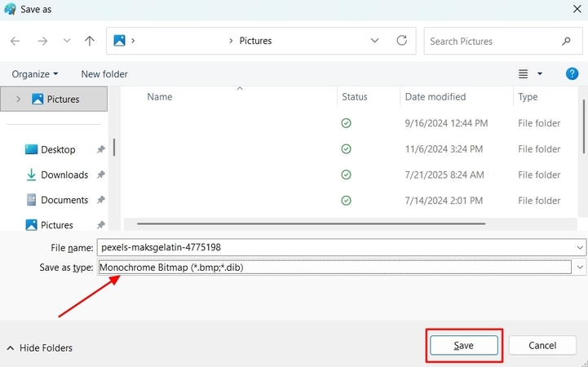Expand the Pictures tree node
588x367 pixels.
pyautogui.click(x=20, y=99)
